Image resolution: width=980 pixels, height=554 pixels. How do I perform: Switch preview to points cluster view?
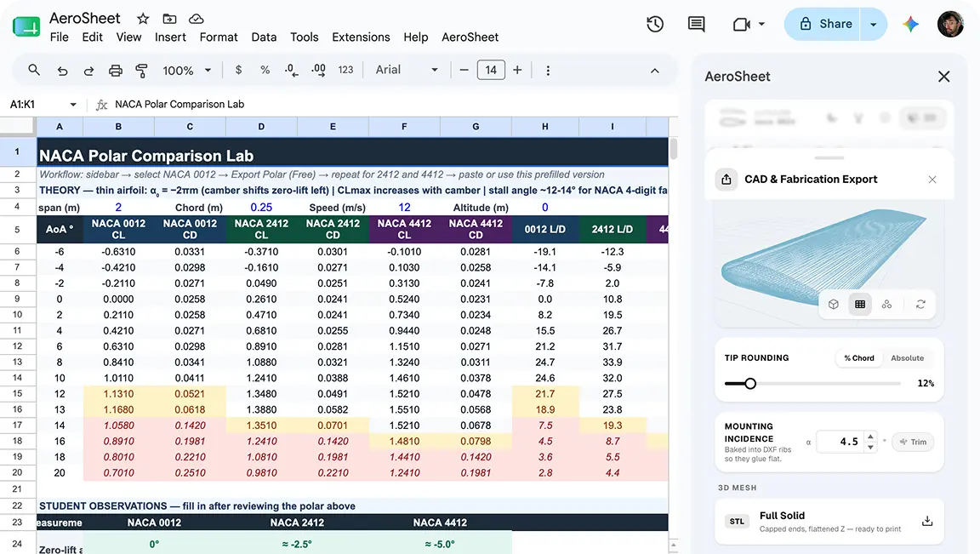point(887,304)
